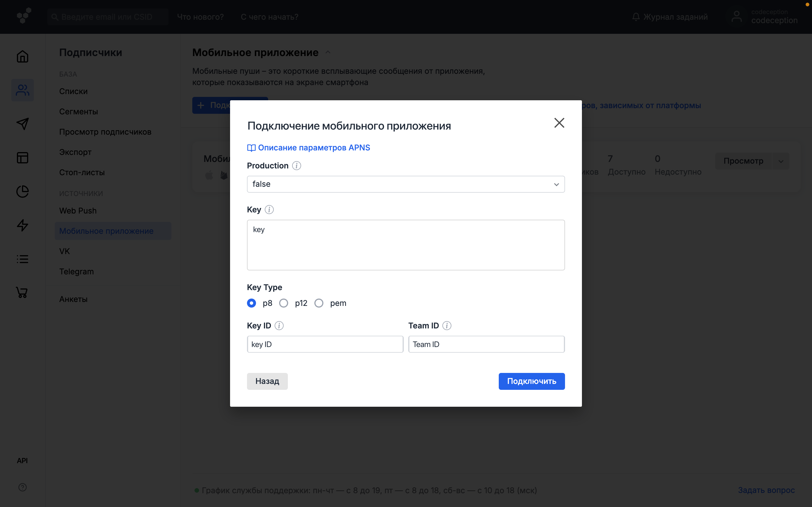Viewport: 812px width, 507px height.
Task: Click the help question mark icon
Action: [x=23, y=487]
